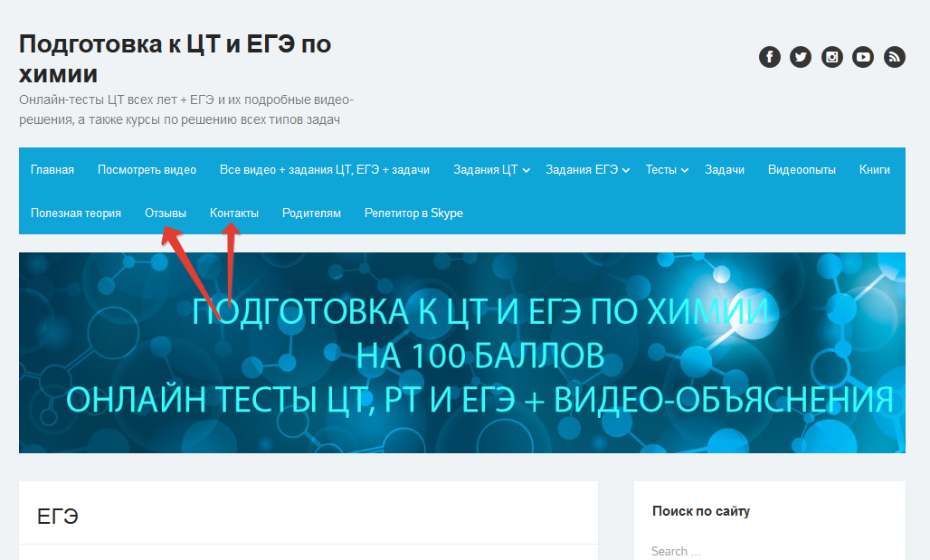Image resolution: width=930 pixels, height=560 pixels.
Task: Open the Instagram social icon
Action: click(x=831, y=57)
